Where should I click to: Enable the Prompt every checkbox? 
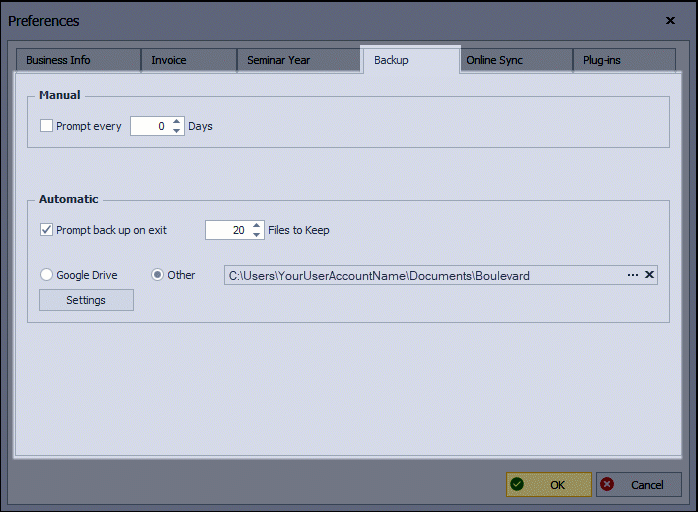pyautogui.click(x=46, y=126)
